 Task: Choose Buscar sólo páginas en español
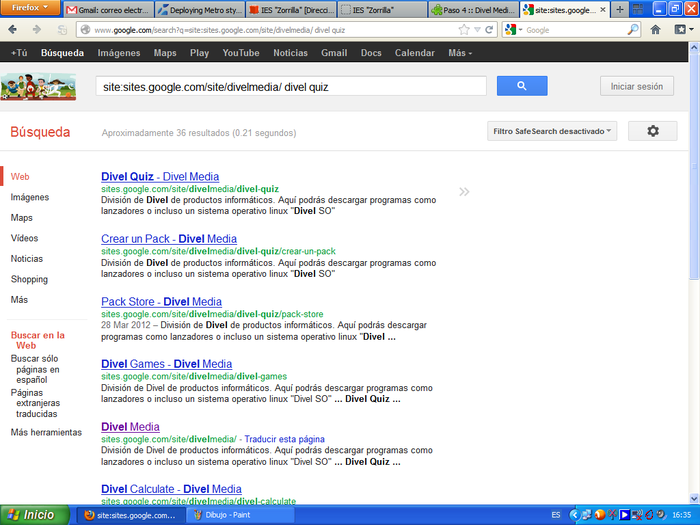(35, 369)
